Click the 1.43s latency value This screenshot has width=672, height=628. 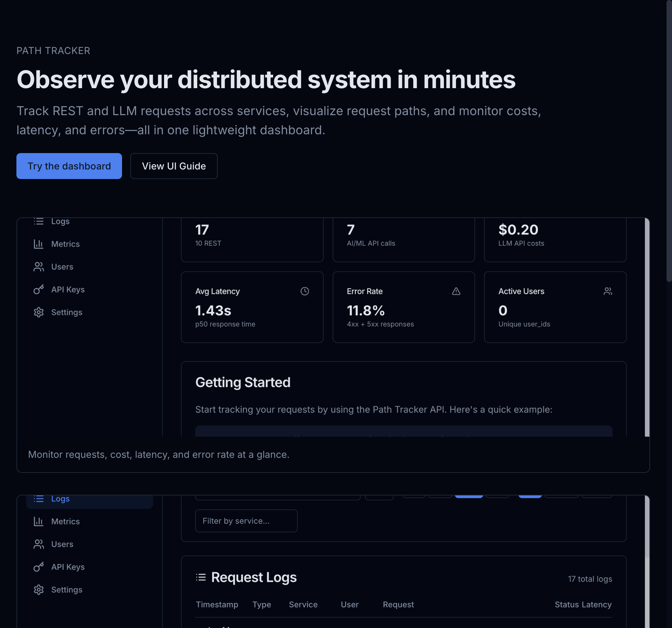click(x=213, y=311)
